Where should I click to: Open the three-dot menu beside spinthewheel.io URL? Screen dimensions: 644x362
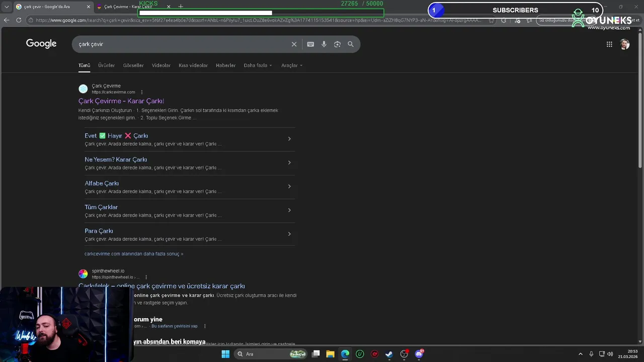[146, 278]
